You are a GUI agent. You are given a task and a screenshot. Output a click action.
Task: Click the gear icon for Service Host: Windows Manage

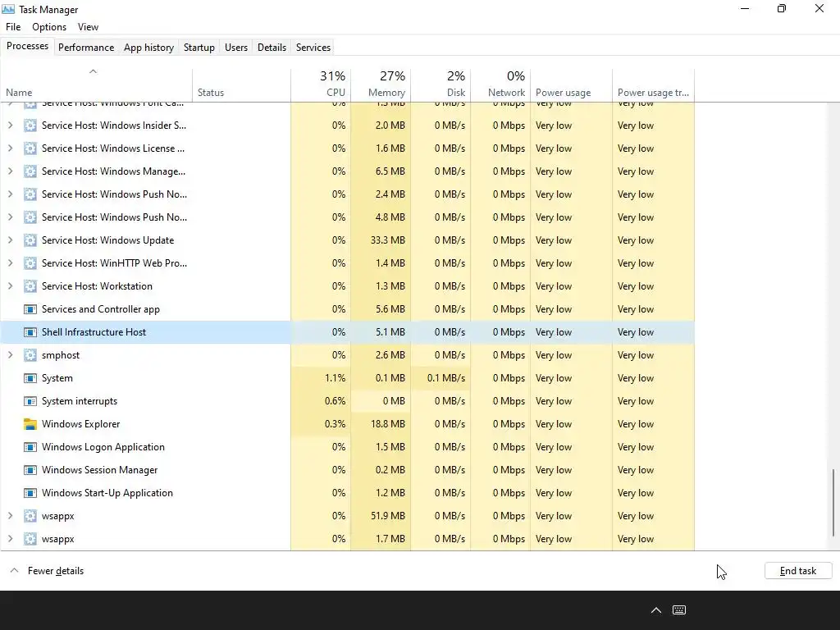30,171
